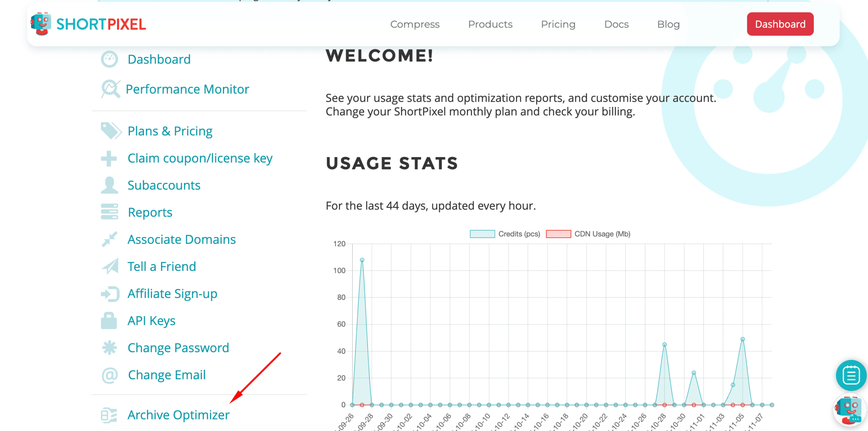This screenshot has height=431, width=868.
Task: Open the Products menu
Action: 490,24
